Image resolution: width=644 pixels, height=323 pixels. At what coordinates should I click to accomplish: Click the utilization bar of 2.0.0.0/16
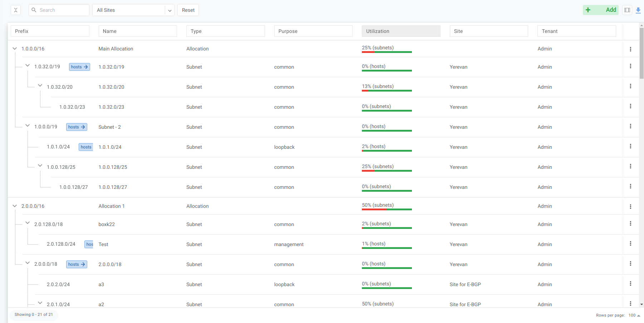(387, 209)
